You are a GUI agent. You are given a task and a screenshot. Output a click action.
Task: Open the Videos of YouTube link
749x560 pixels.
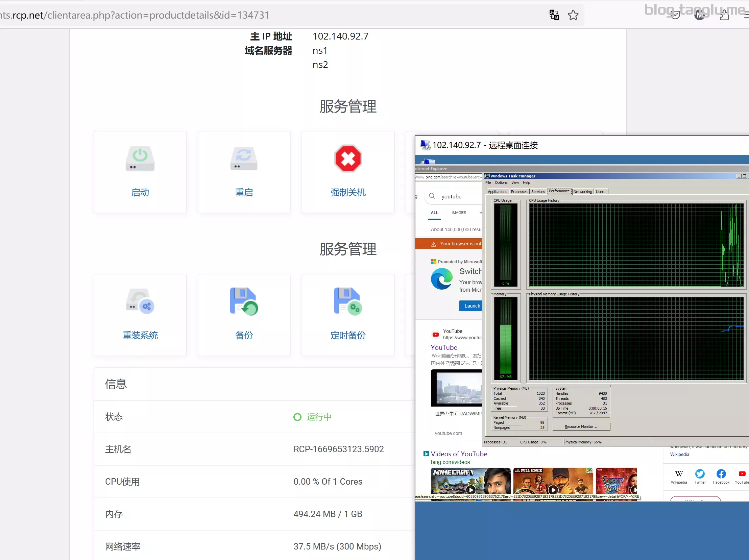pyautogui.click(x=458, y=454)
